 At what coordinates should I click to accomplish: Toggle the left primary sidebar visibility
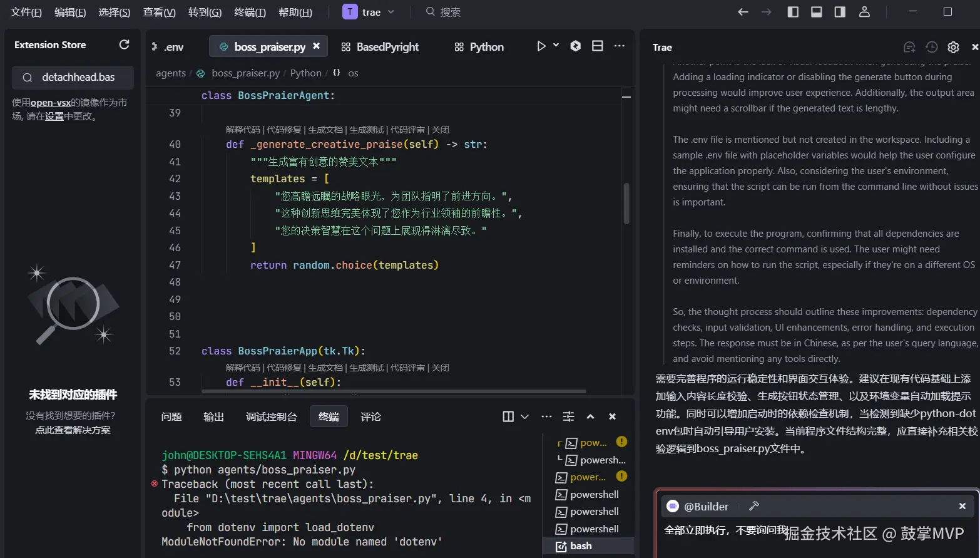pos(793,12)
